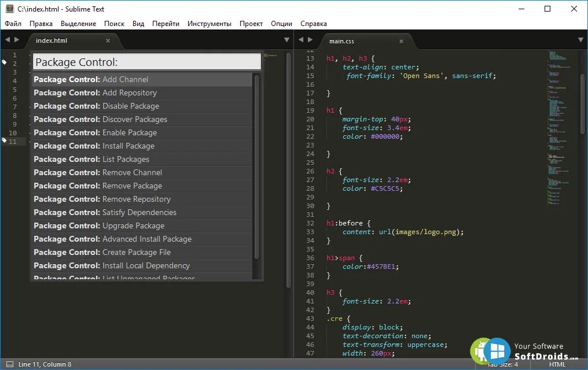Select Package Control: Upgrade Package

pos(142,225)
